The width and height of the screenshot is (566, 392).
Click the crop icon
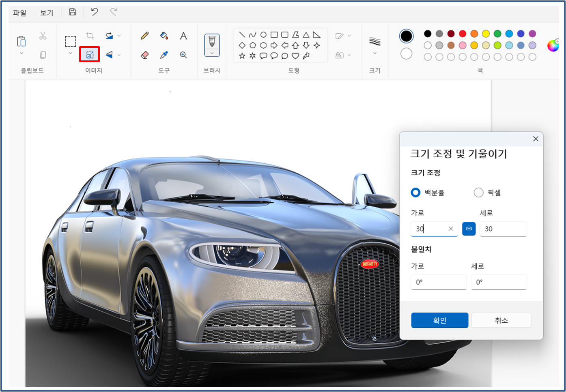pyautogui.click(x=90, y=36)
